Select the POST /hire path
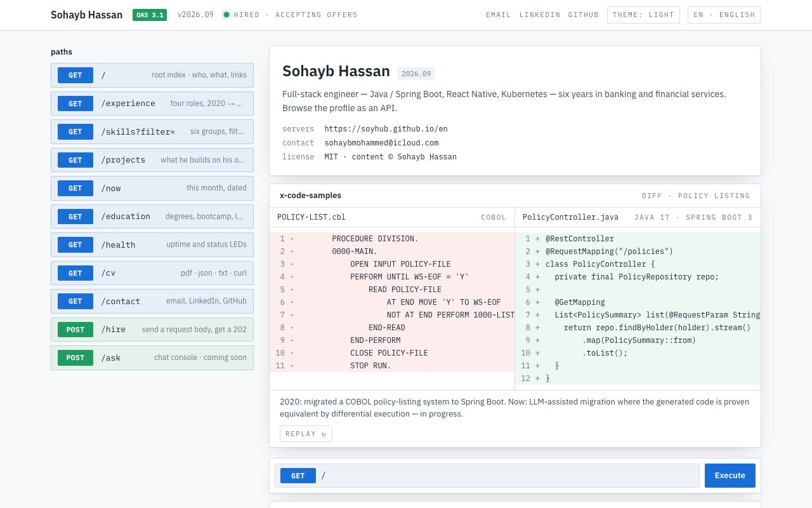Image resolution: width=812 pixels, height=508 pixels. click(x=152, y=330)
